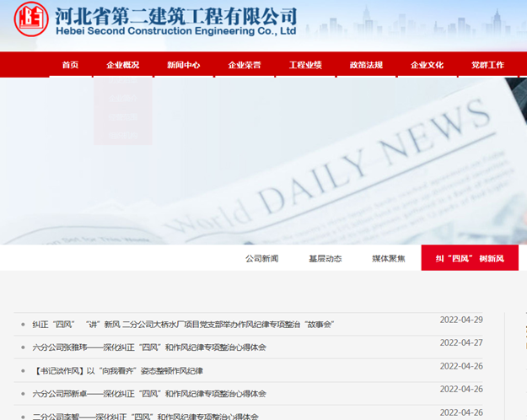Viewport: 527px width, 420px height.
Task: Open the 首页 home menu item
Action: (70, 65)
